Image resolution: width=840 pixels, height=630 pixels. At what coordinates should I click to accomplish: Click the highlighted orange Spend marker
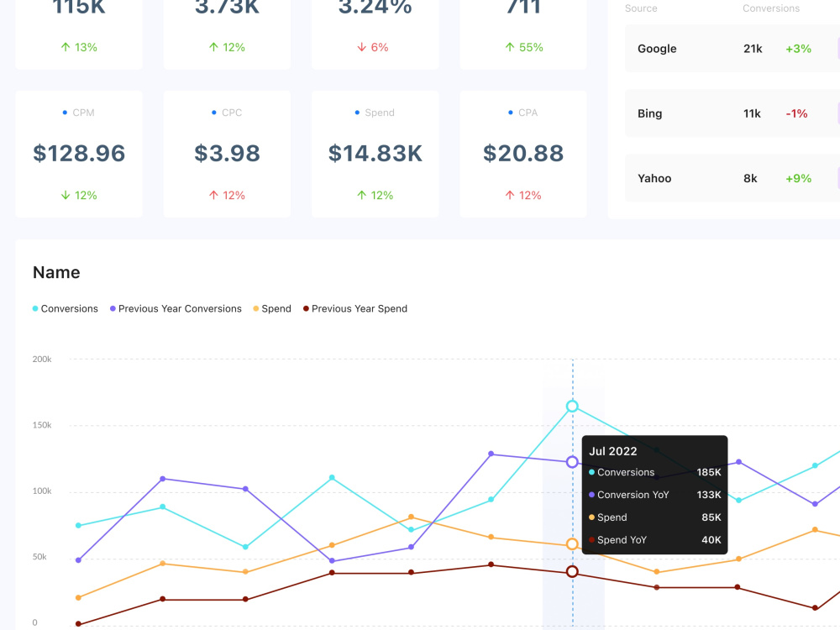(572, 544)
